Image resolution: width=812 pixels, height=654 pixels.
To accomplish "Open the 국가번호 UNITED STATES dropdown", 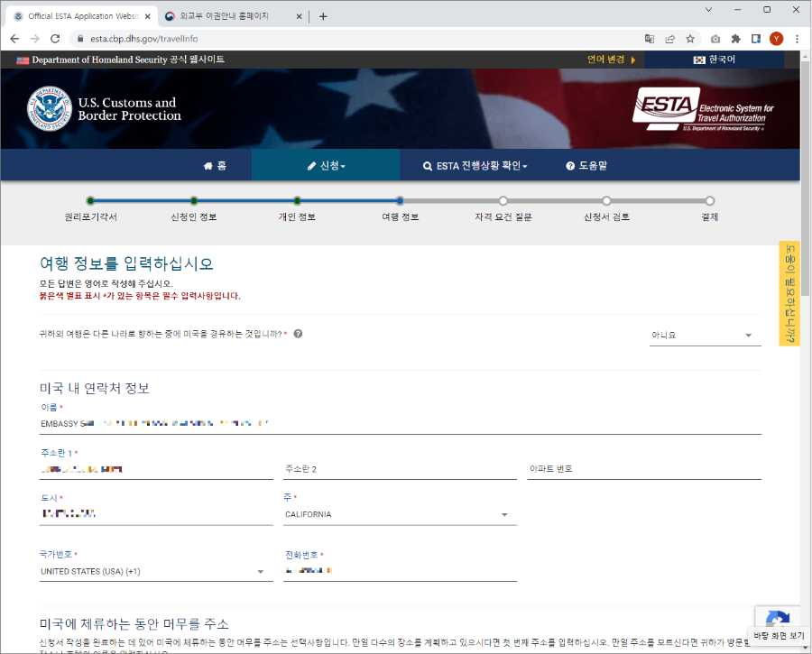I will 156,572.
